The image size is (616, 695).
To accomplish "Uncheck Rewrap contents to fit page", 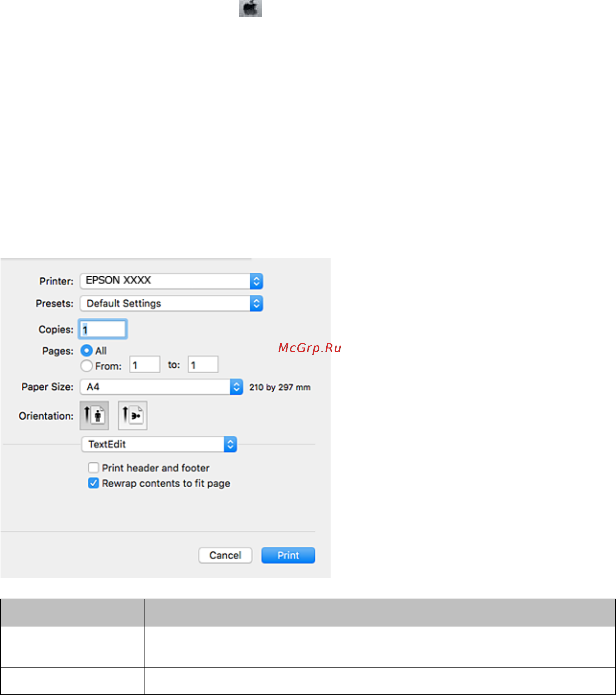I will pos(93,483).
